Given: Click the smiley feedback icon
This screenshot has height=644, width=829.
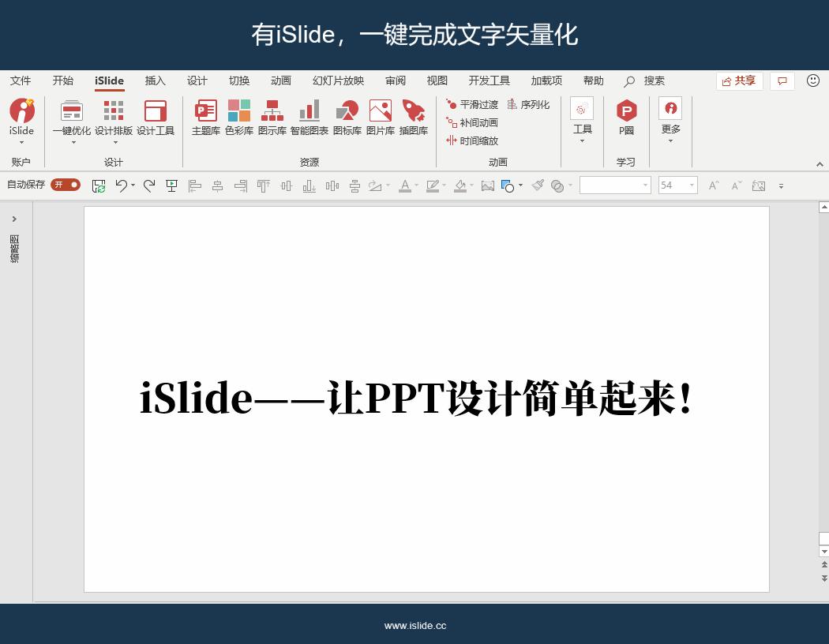Looking at the screenshot, I should click(813, 80).
